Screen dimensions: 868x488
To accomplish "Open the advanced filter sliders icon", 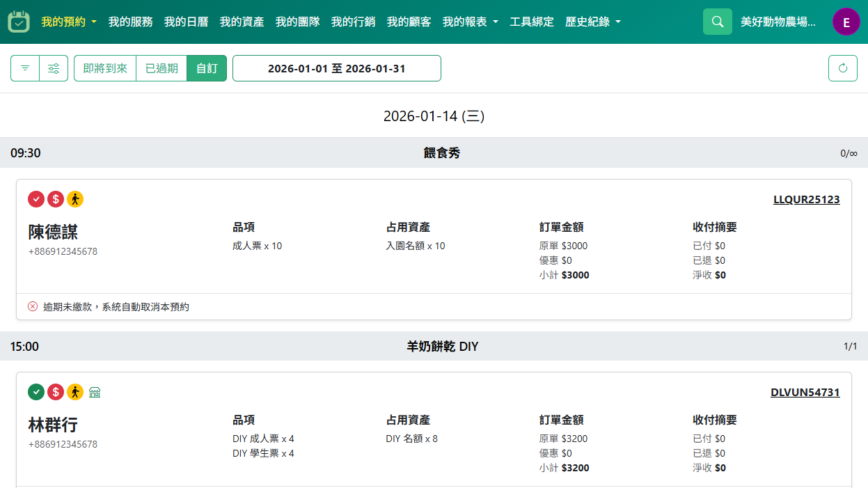I will tap(54, 68).
